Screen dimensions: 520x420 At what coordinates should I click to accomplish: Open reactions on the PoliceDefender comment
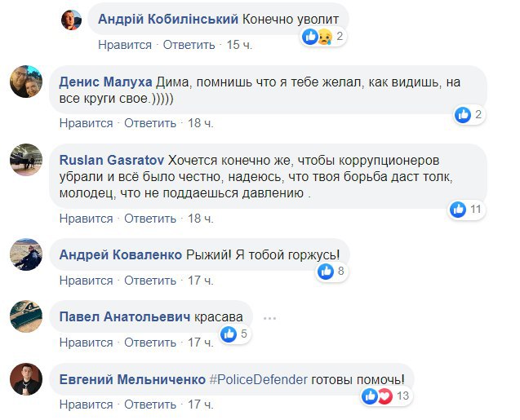(x=386, y=396)
